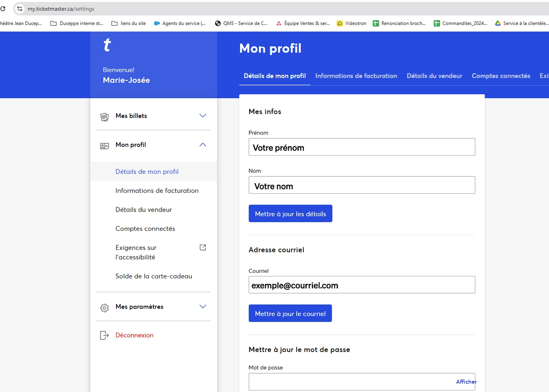Click the Ticketmaster "t" logo
This screenshot has width=549, height=392.
(x=107, y=45)
